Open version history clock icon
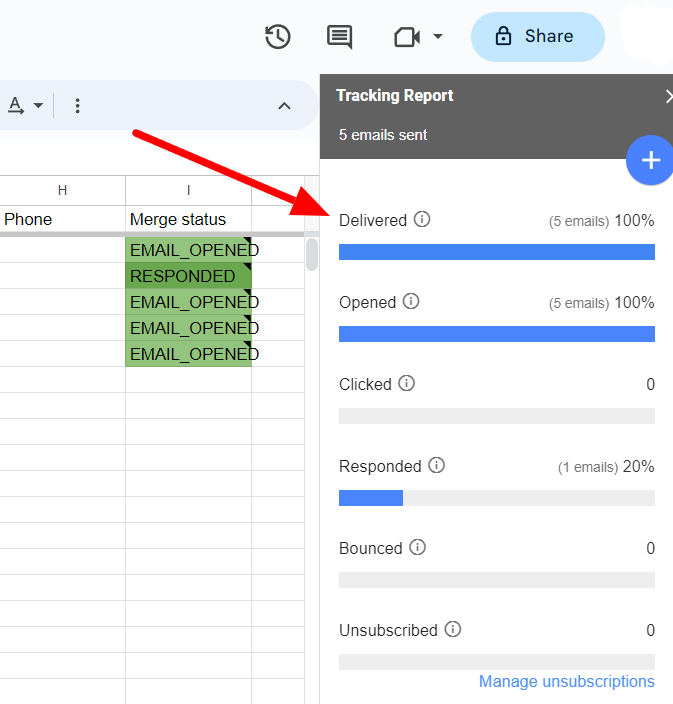 tap(277, 37)
